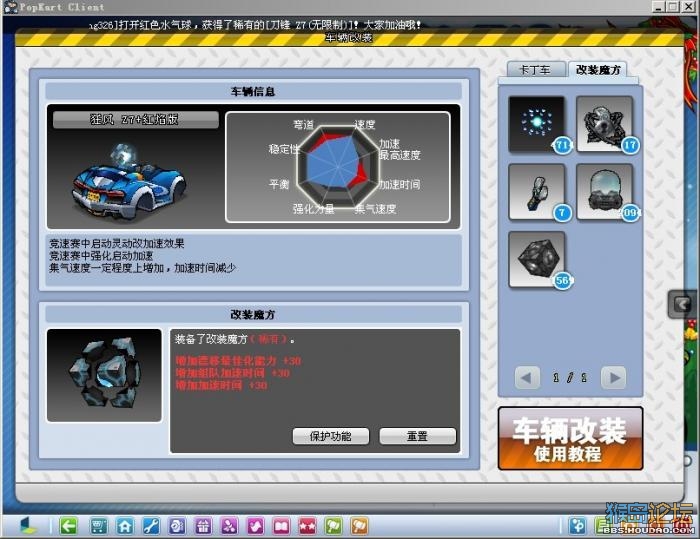The width and height of the screenshot is (700, 539).
Task: Select the glowing blue particle cube numbered 71
Action: coord(537,124)
